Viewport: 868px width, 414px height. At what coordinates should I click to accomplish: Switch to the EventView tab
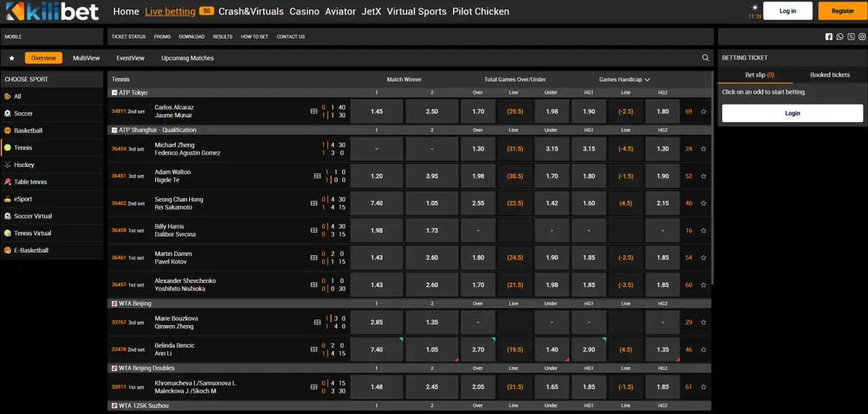pos(130,58)
